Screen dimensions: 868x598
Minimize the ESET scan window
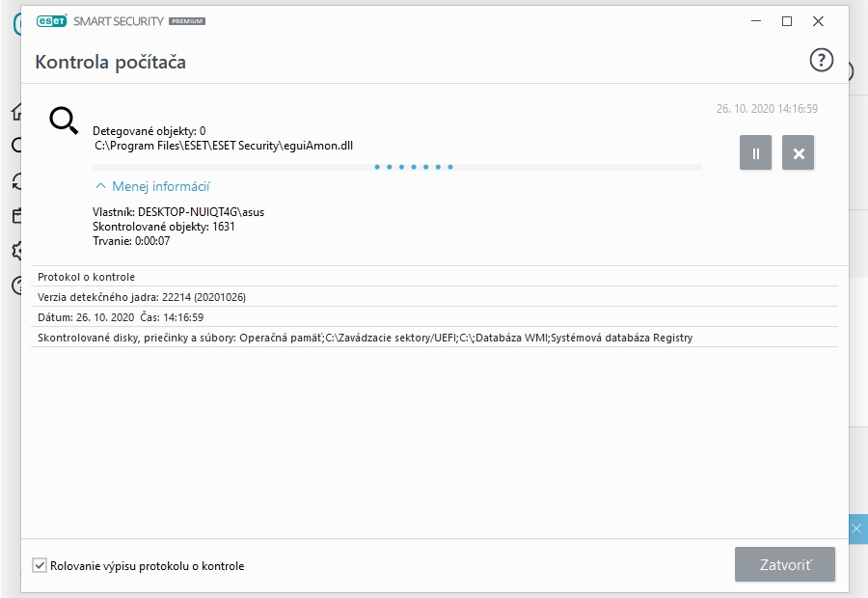pos(754,20)
